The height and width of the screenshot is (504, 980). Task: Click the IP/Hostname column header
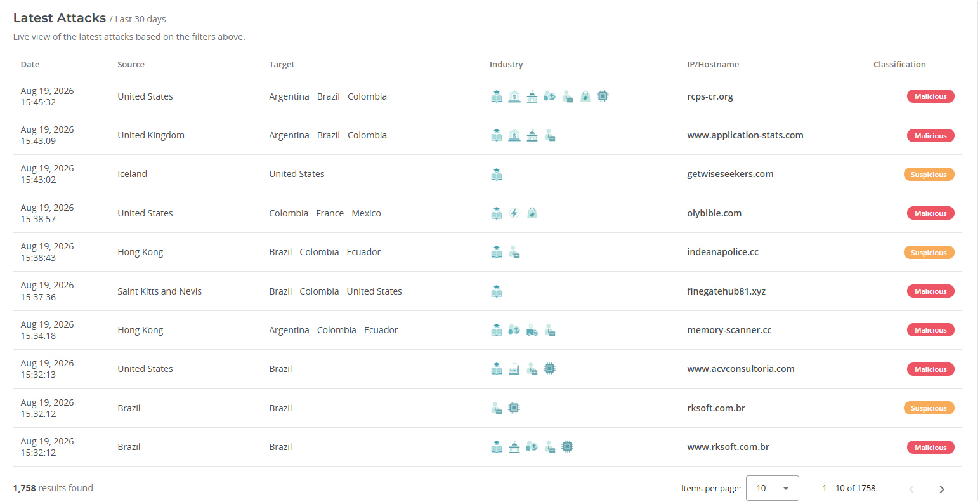point(713,64)
